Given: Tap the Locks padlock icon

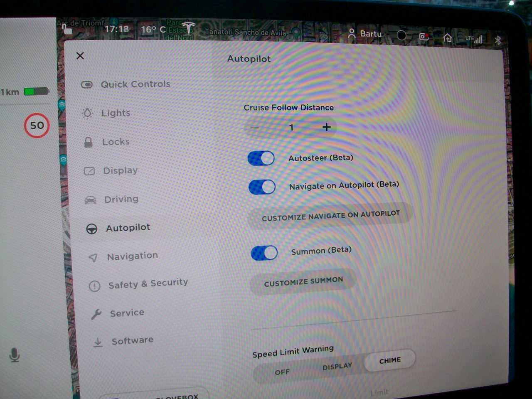Looking at the screenshot, I should 88,142.
